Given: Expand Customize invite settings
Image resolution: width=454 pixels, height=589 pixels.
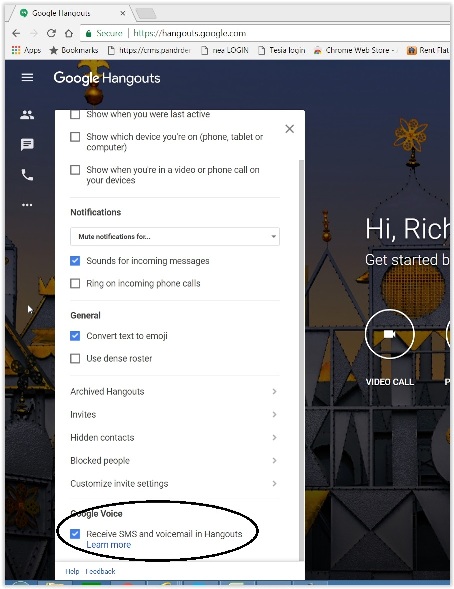Looking at the screenshot, I should [175, 483].
